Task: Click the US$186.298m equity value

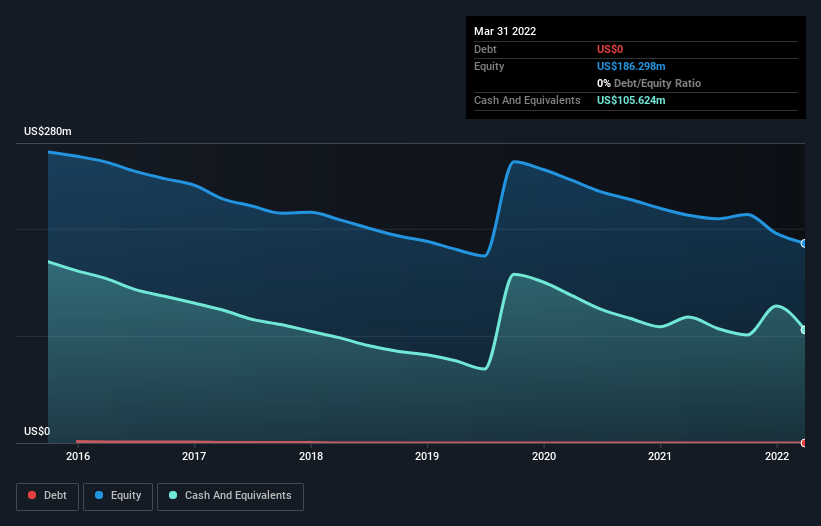Action: 631,66
